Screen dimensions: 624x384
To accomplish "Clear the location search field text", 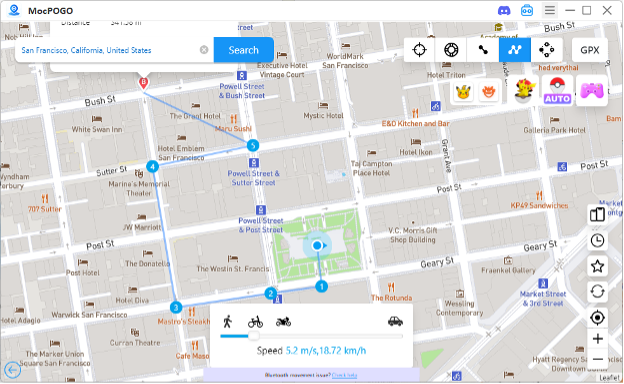I will pyautogui.click(x=204, y=50).
